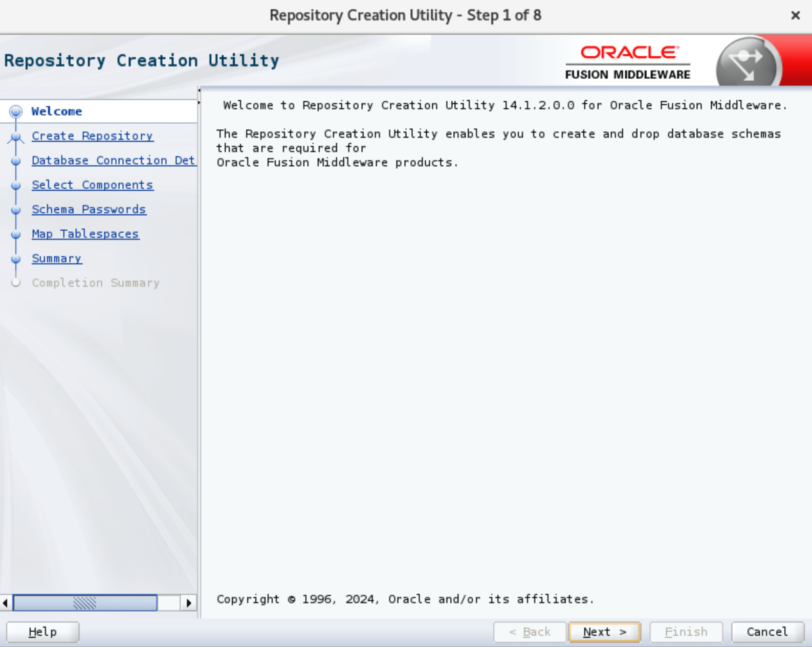This screenshot has height=647, width=812.
Task: Expand the navigation pane via splitter right arrow
Action: (199, 103)
